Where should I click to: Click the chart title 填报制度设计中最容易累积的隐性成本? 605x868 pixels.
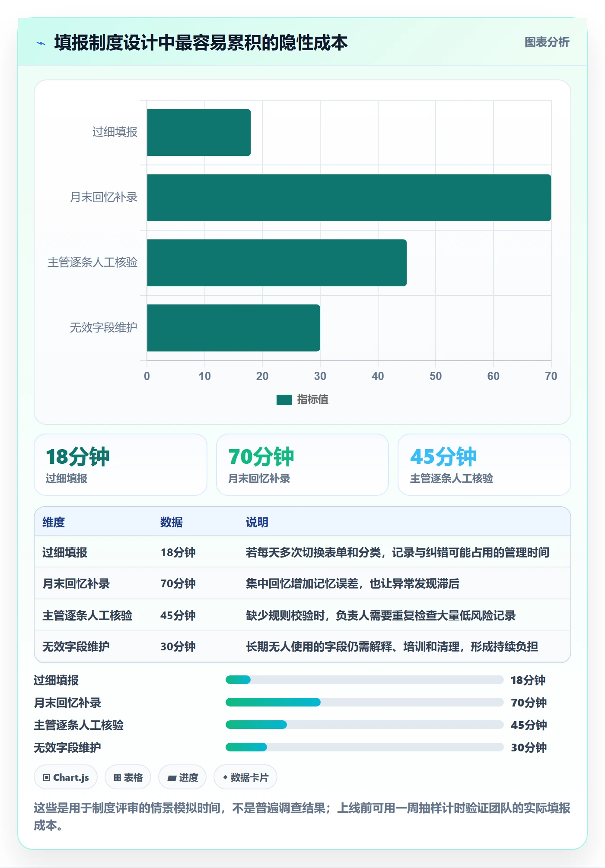pyautogui.click(x=201, y=43)
